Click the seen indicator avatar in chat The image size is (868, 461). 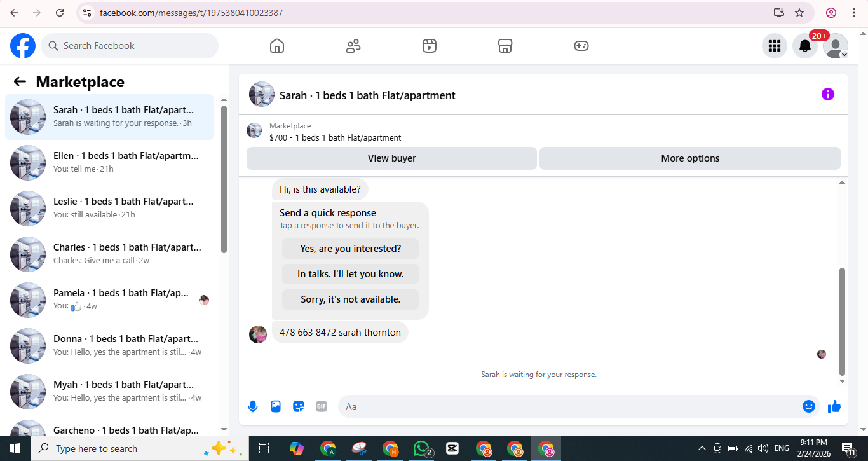tap(822, 354)
